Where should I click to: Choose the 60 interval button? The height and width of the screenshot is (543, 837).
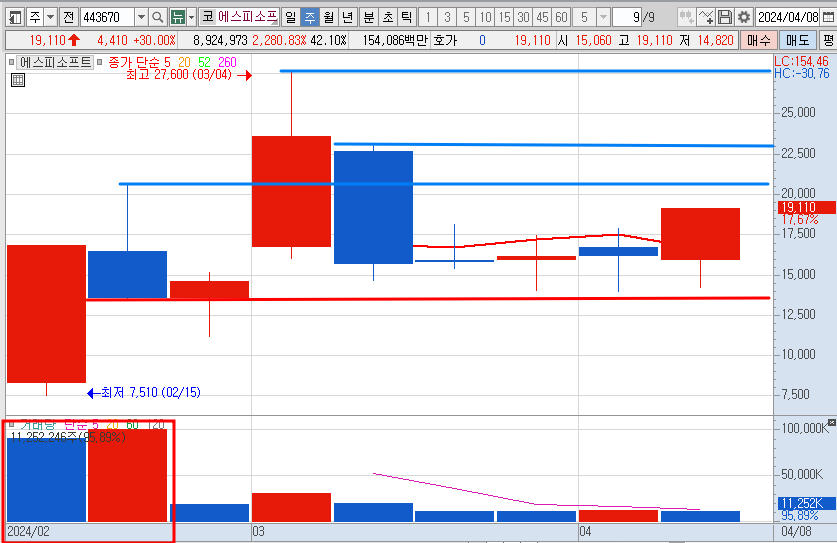[x=562, y=18]
